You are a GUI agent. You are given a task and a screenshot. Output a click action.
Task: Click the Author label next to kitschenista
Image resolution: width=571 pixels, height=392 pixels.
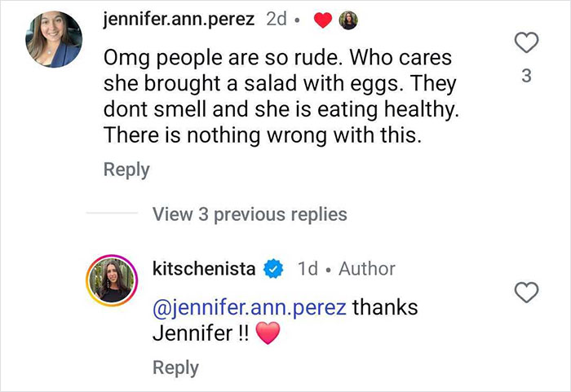366,269
